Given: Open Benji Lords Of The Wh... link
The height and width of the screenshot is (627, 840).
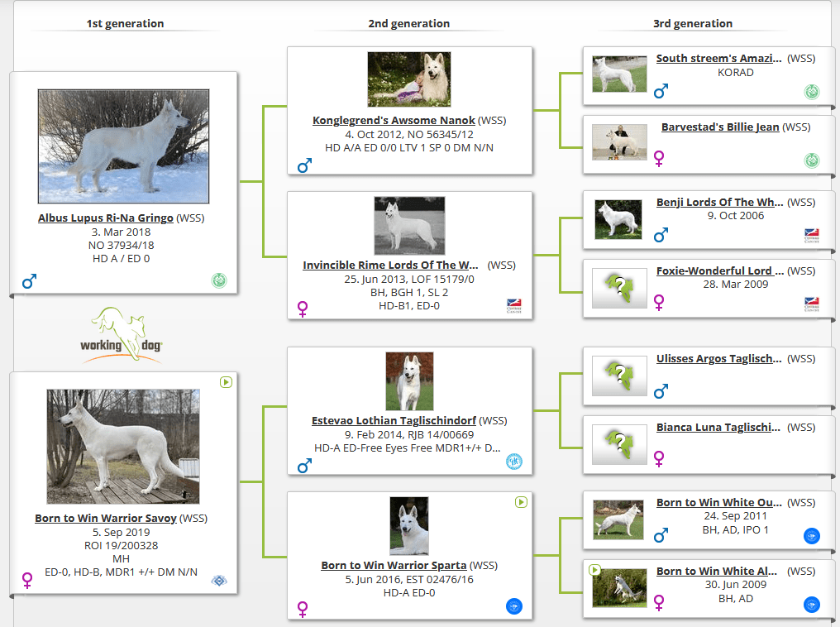Looking at the screenshot, I should coord(719,202).
